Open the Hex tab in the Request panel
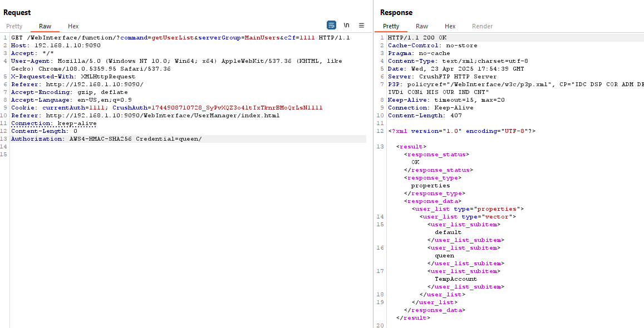The width and height of the screenshot is (644, 328). point(73,26)
